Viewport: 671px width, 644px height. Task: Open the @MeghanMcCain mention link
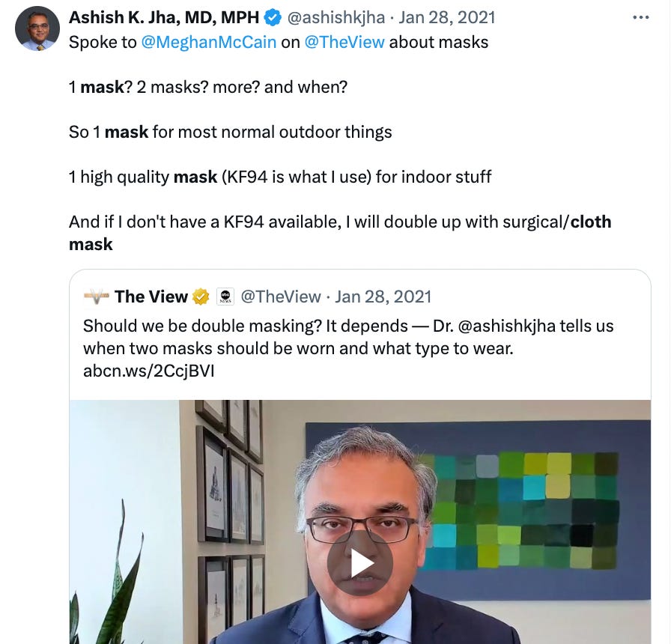pyautogui.click(x=208, y=42)
